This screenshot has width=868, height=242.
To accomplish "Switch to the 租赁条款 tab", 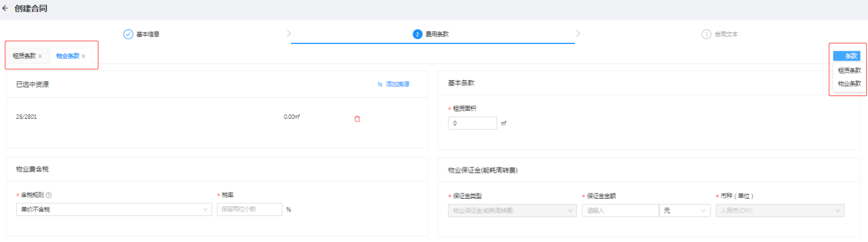I will coord(24,56).
